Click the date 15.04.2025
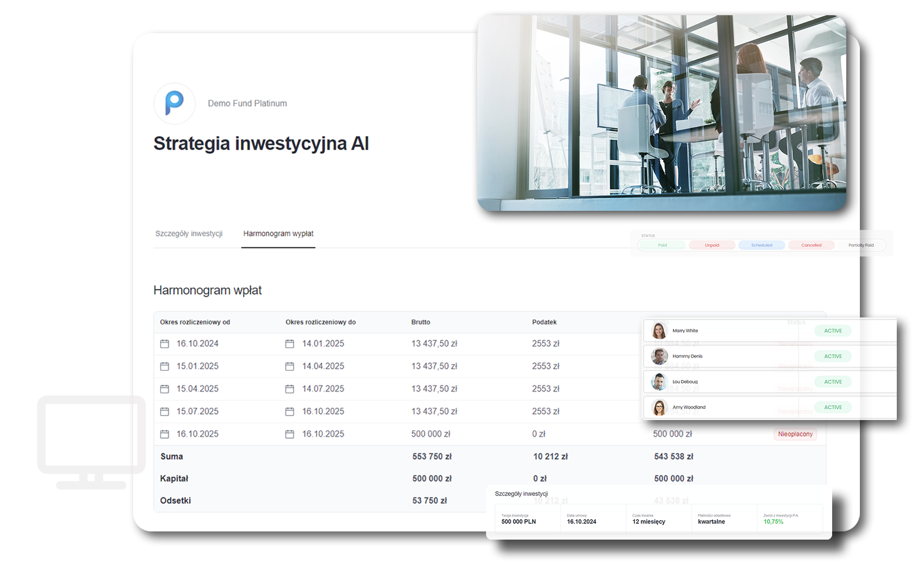The width and height of the screenshot is (924, 576). [197, 389]
